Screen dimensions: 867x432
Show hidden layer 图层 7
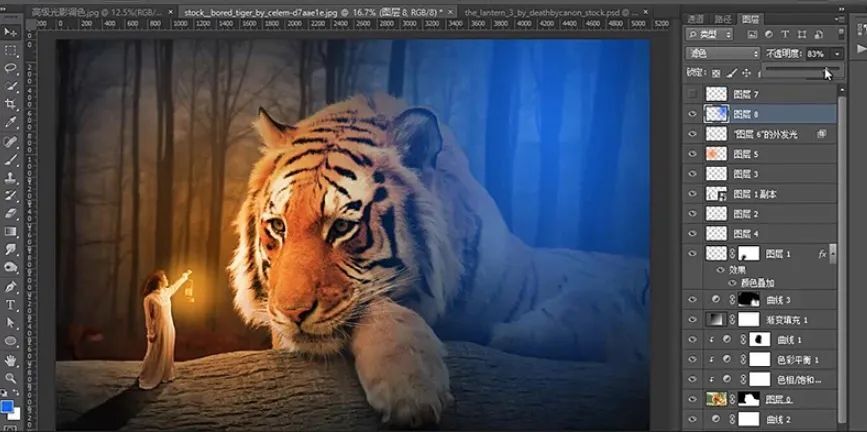pyautogui.click(x=691, y=94)
